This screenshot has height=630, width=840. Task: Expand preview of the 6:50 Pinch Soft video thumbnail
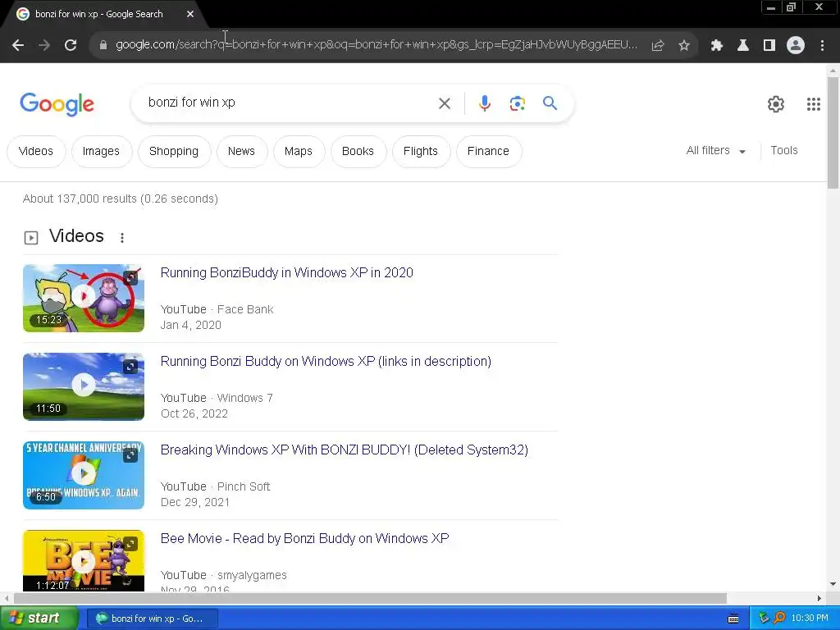(130, 454)
